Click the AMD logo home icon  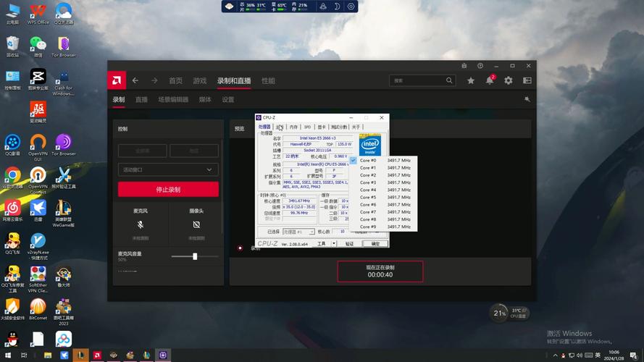pyautogui.click(x=117, y=80)
